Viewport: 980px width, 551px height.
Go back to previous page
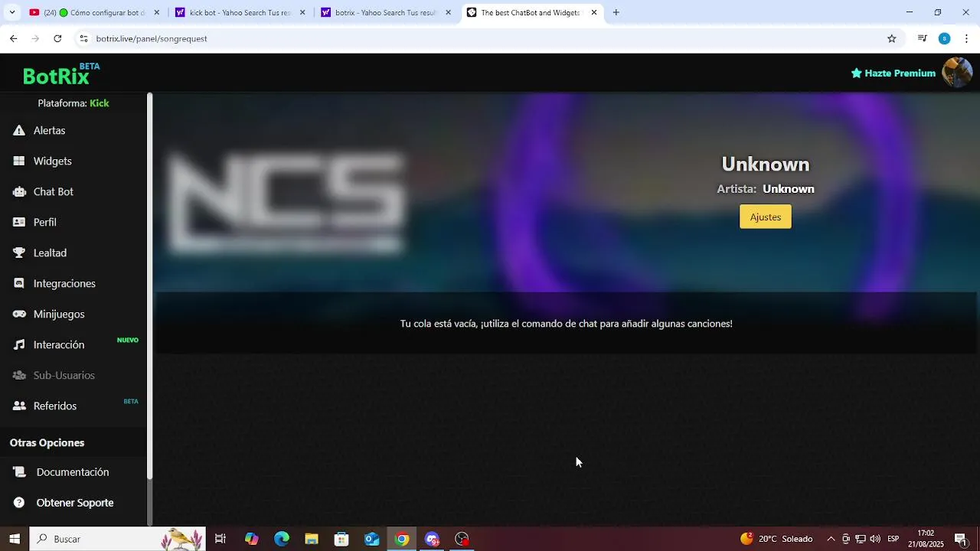(x=14, y=38)
